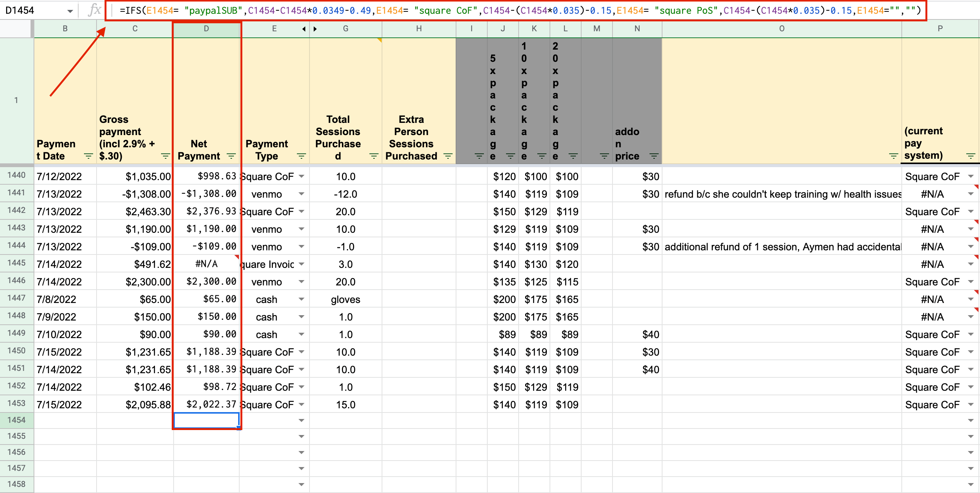Select column B header
Image resolution: width=980 pixels, height=493 pixels.
(65, 29)
